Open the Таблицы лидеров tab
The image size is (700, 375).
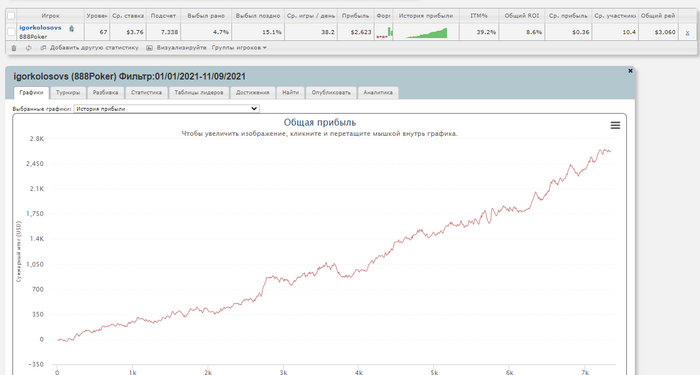(x=199, y=93)
